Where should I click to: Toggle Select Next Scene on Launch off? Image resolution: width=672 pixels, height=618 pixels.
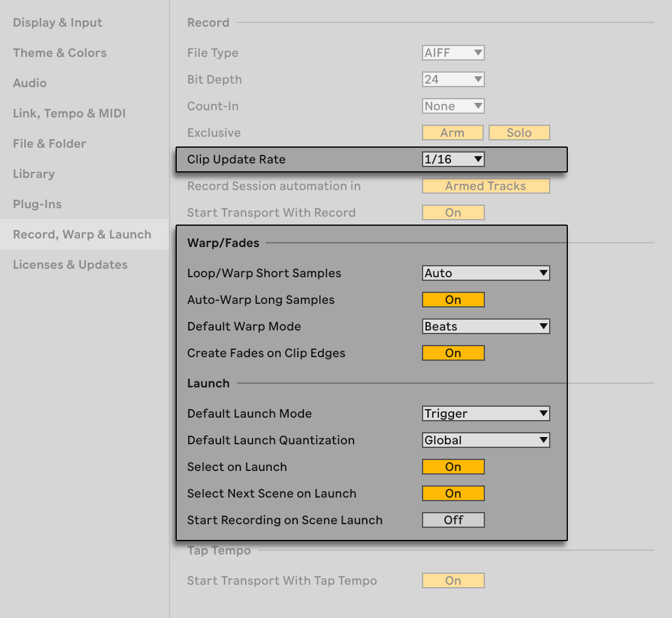pos(453,493)
